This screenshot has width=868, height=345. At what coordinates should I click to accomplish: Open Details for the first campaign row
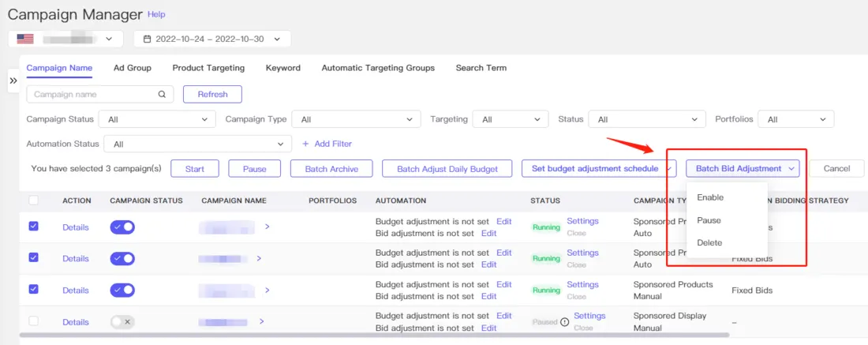click(75, 227)
